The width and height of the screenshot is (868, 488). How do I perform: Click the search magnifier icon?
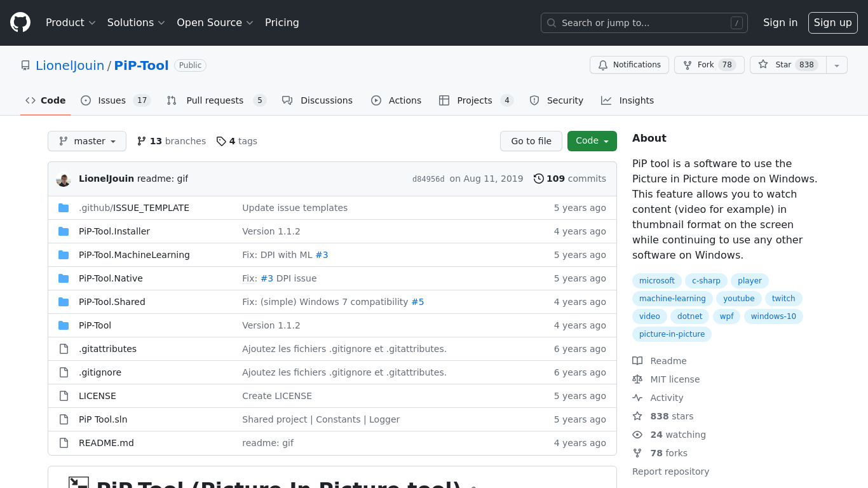click(x=552, y=23)
